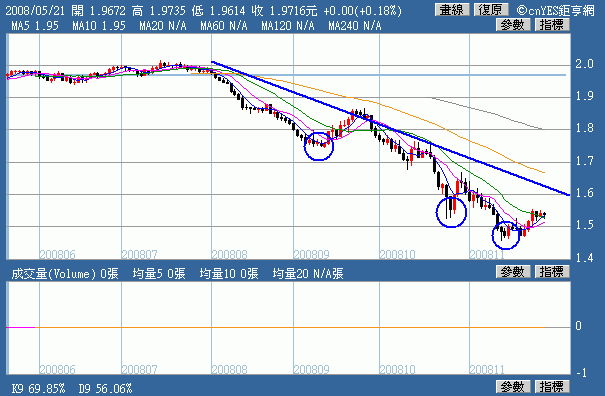Click the 均量5 0張 label
The image size is (605, 396).
(x=159, y=274)
